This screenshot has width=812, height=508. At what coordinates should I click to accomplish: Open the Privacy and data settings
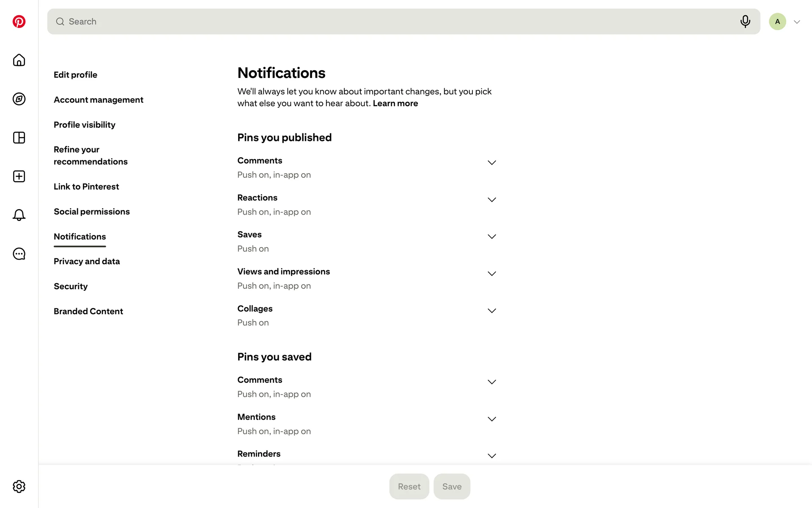coord(87,261)
